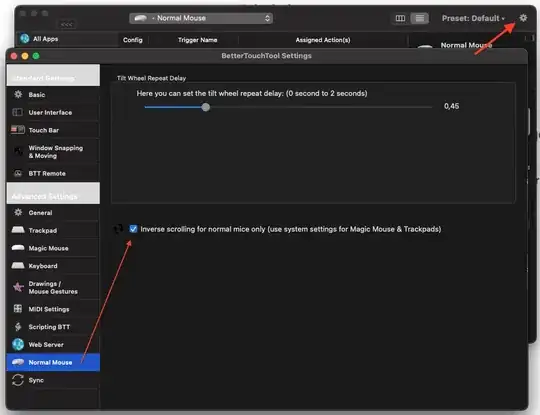Viewport: 540px width, 415px height.
Task: Click the Normal Mouse sidebar icon
Action: [x=18, y=362]
